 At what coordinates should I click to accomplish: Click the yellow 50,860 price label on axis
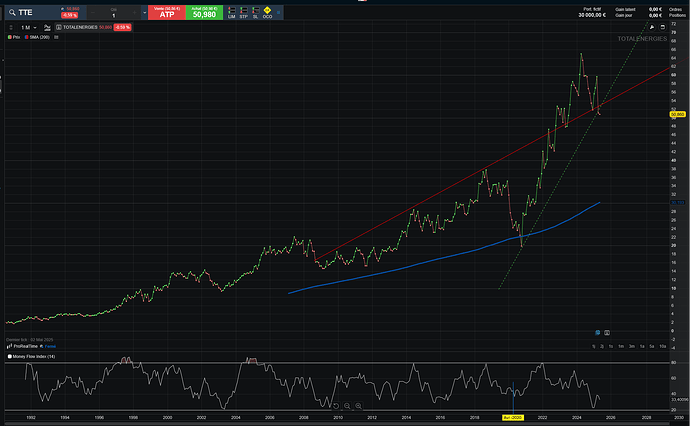678,114
